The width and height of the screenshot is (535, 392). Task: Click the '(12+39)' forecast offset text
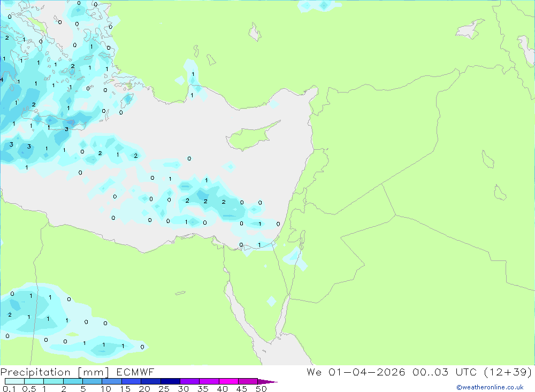click(508, 372)
